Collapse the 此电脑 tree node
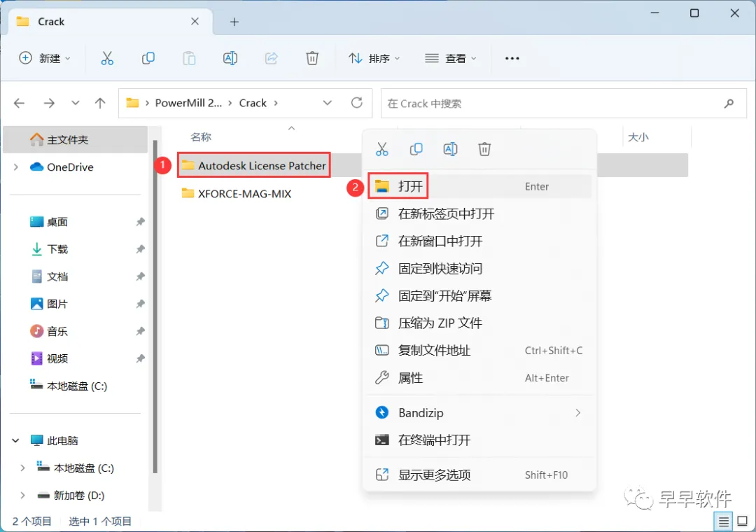 (x=16, y=440)
